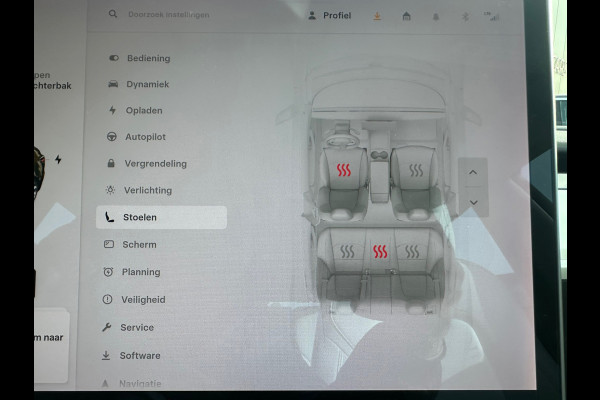600x400 pixels.
Task: Open the Vergrendeling settings menu
Action: click(x=146, y=164)
